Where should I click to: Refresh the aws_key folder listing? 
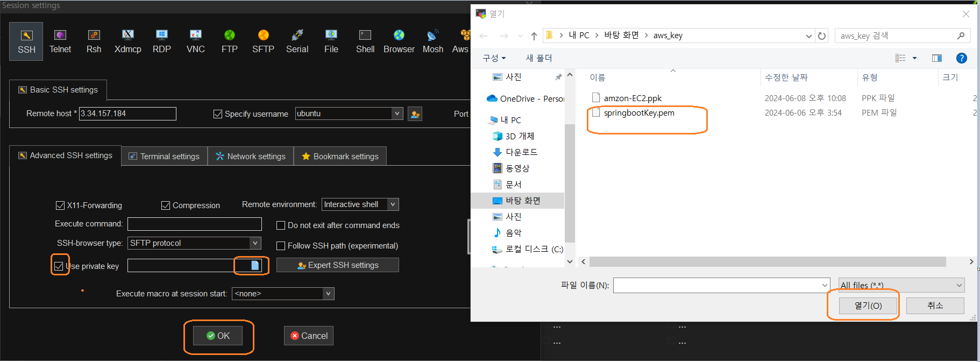822,36
